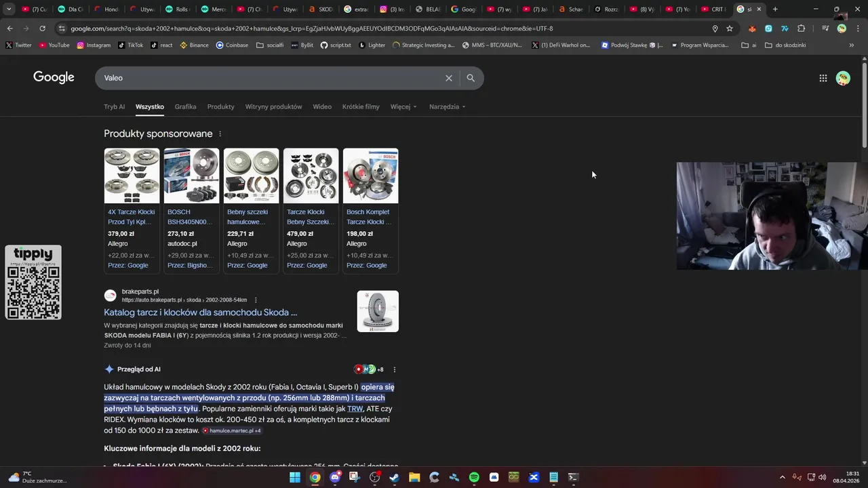Viewport: 868px width, 488px height.
Task: Go to the Google logo homepage
Action: (x=54, y=77)
